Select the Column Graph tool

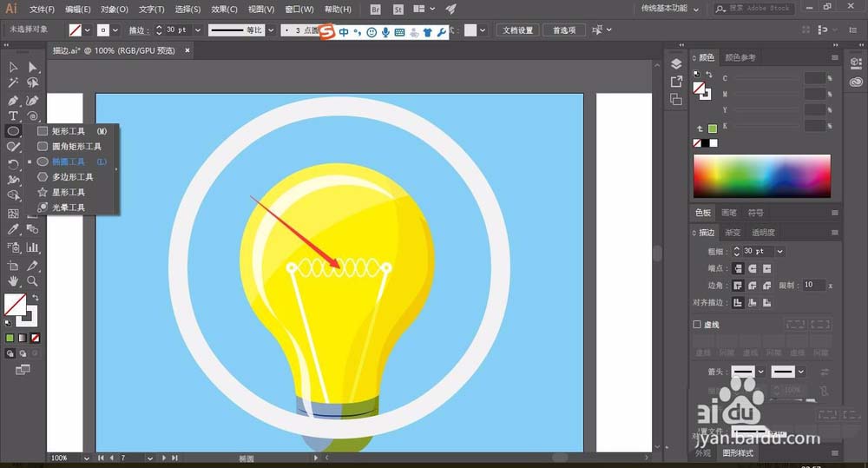33,247
